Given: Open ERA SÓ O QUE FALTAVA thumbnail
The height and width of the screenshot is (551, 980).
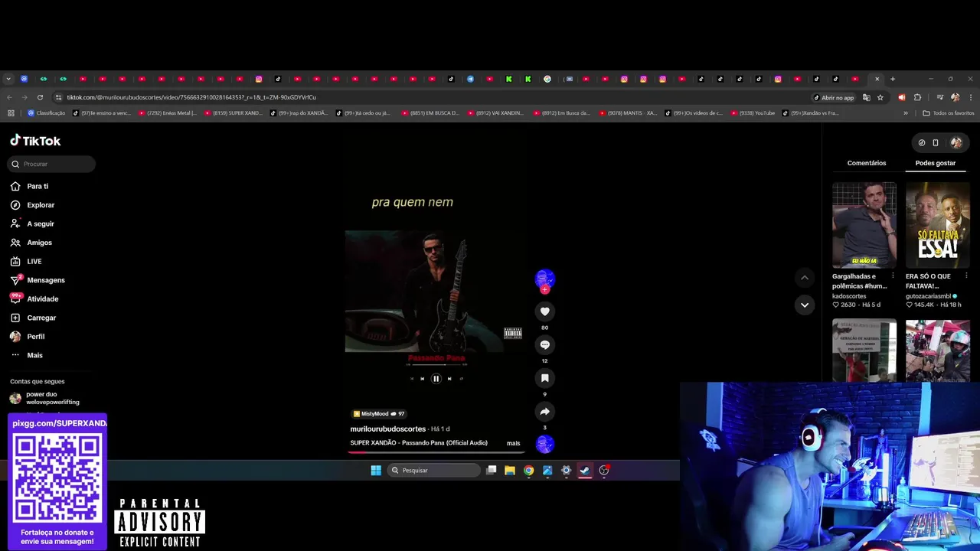Looking at the screenshot, I should click(x=938, y=225).
